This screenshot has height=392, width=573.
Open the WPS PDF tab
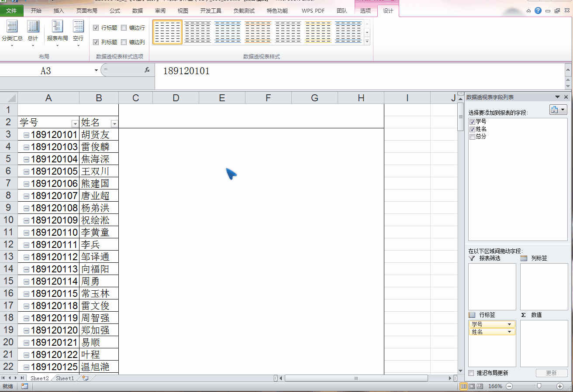click(313, 10)
